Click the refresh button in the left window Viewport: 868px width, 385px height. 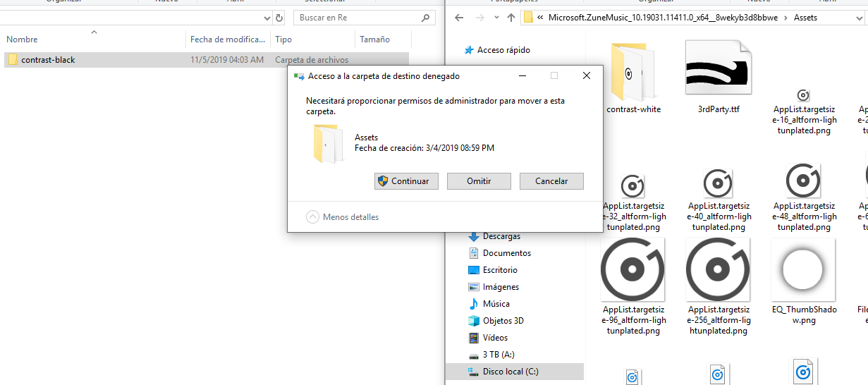(x=280, y=18)
